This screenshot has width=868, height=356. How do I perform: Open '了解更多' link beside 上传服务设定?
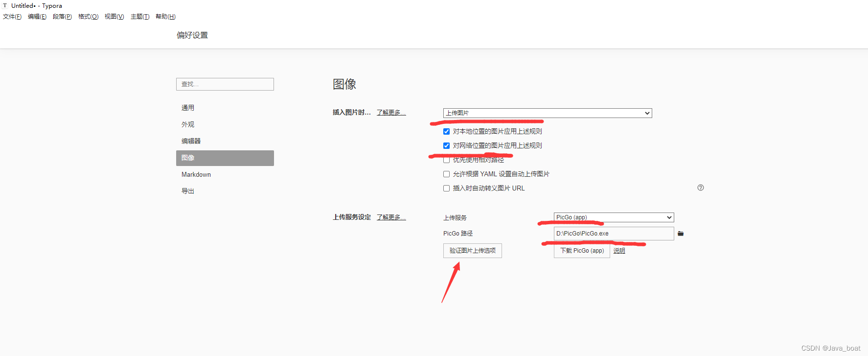[x=391, y=217]
